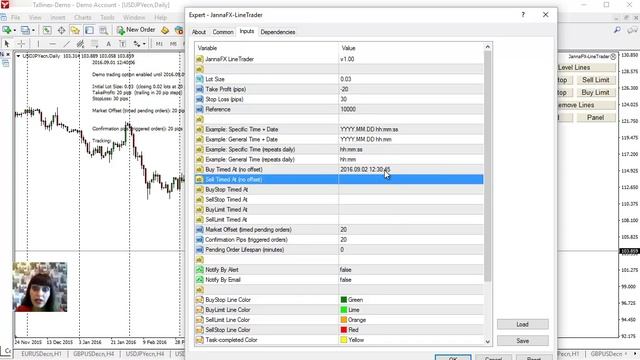Toggle the Market Watch window icon
640x360 pixels.
[47, 30]
